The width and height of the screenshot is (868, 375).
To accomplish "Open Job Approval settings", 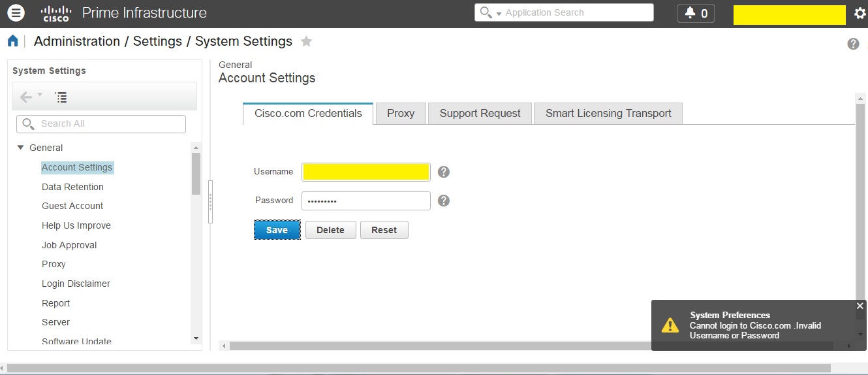I will [69, 245].
